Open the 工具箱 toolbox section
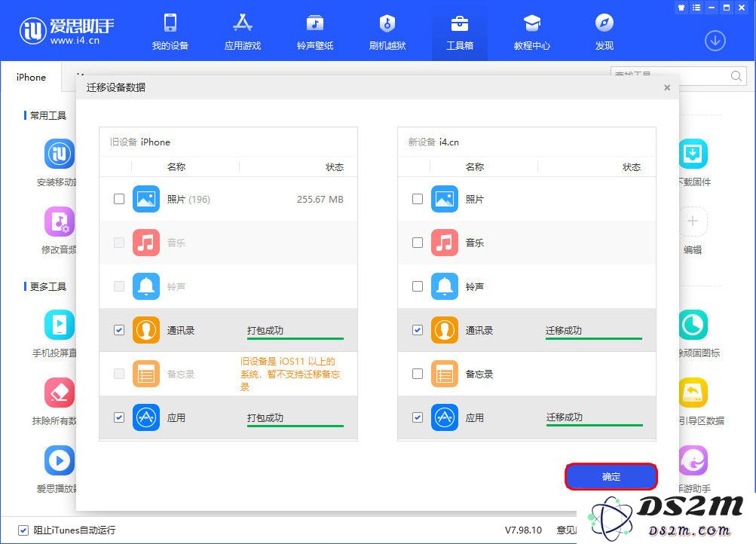Viewport: 756px width, 544px height. tap(460, 32)
